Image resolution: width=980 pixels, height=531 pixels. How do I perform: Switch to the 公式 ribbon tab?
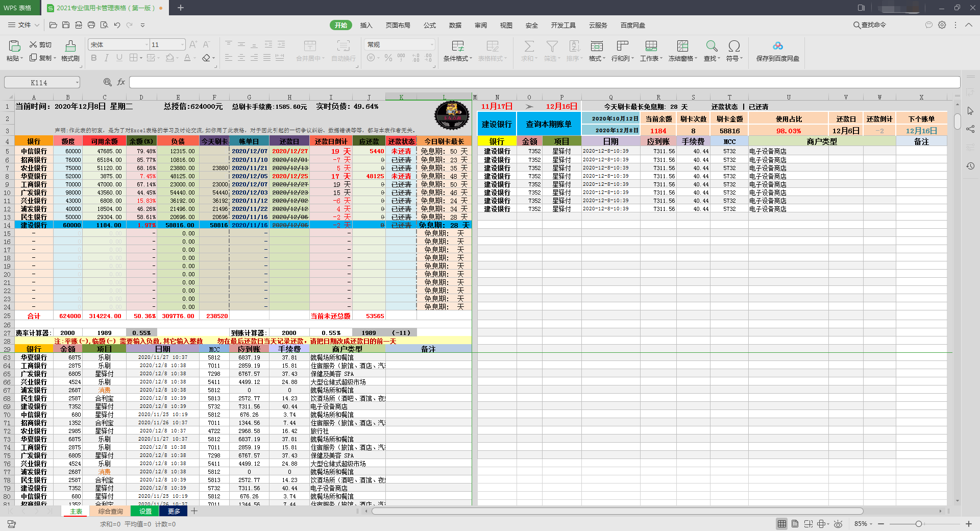point(430,25)
